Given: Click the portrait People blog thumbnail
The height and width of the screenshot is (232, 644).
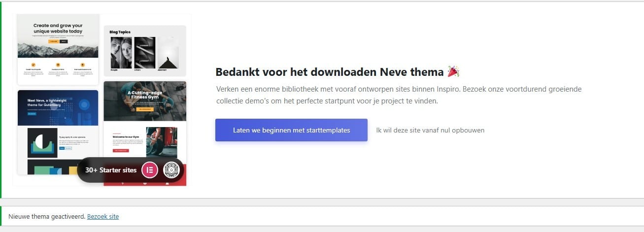Looking at the screenshot, I should [121, 53].
